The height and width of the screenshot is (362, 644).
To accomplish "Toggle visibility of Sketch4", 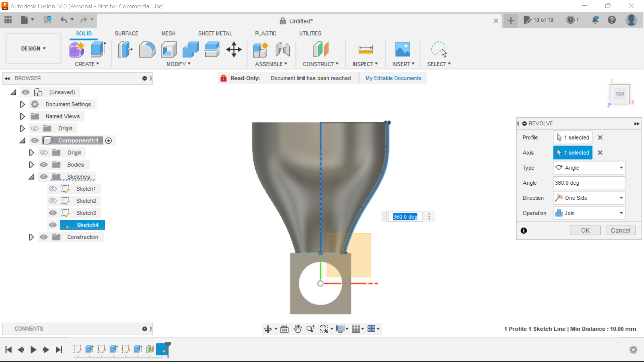I will [x=53, y=225].
